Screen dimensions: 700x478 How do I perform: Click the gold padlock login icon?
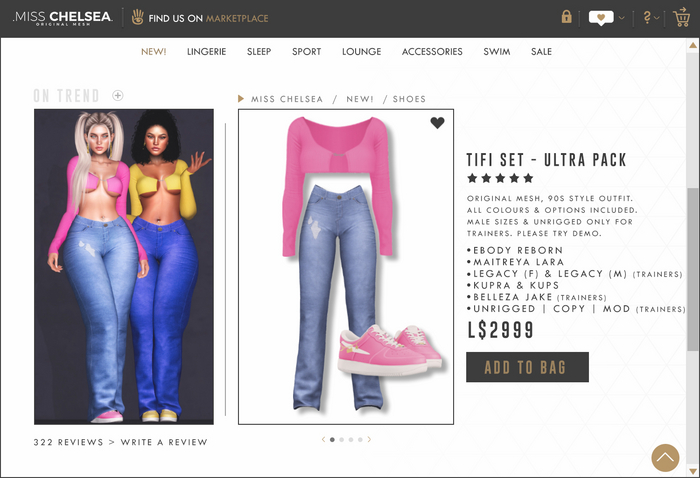click(567, 17)
